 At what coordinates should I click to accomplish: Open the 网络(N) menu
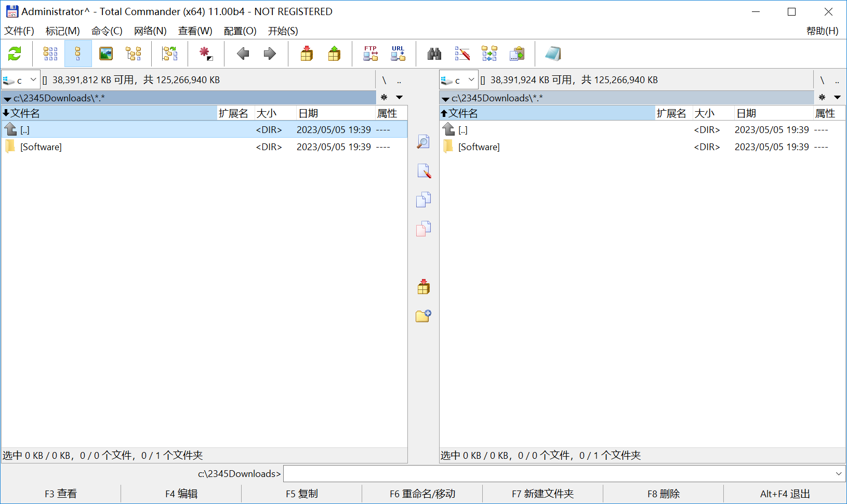point(150,31)
